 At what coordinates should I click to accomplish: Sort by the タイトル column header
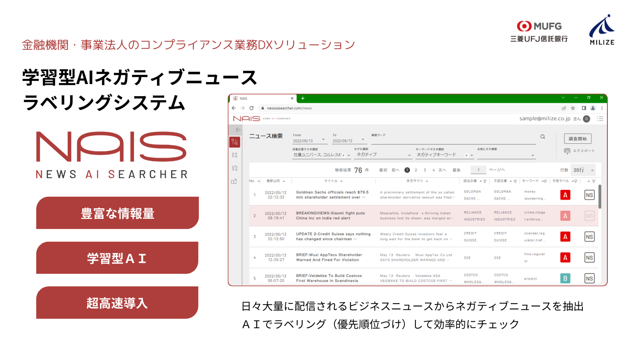[x=333, y=181]
